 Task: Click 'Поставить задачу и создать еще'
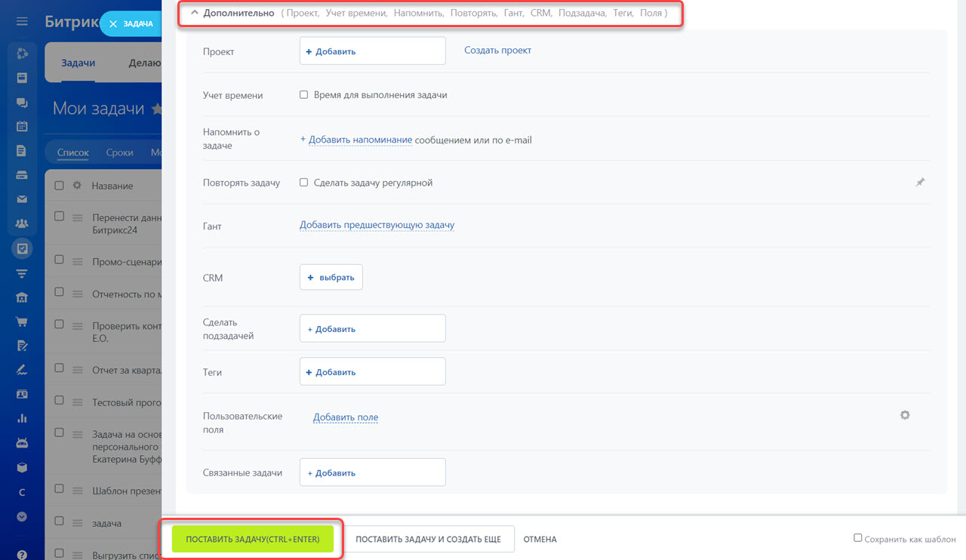pyautogui.click(x=428, y=539)
